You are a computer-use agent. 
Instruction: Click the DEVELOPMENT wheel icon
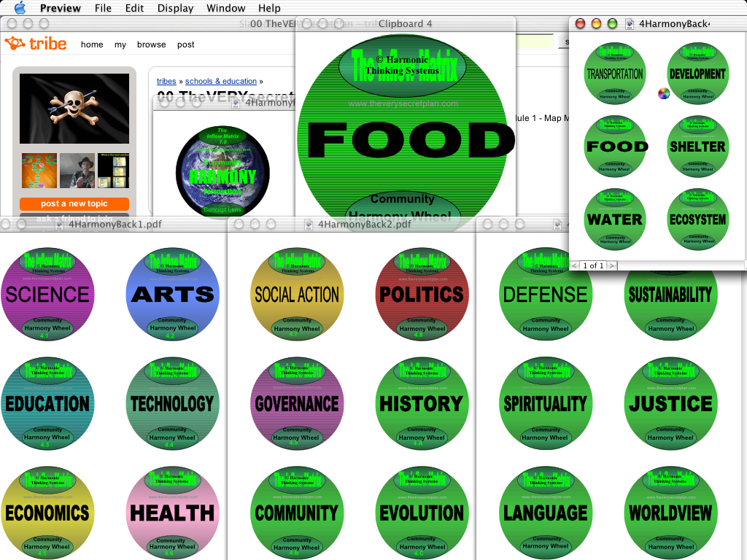coord(698,74)
